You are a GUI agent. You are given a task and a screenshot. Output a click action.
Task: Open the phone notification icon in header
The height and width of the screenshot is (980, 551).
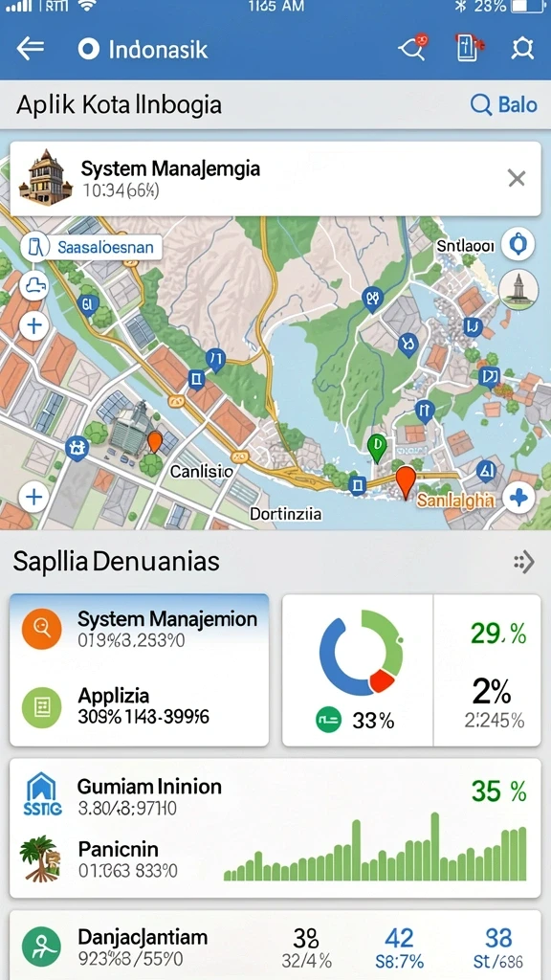[469, 48]
